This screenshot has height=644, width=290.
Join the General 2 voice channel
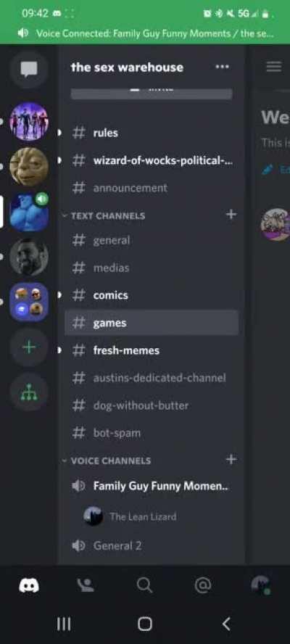[152, 545]
